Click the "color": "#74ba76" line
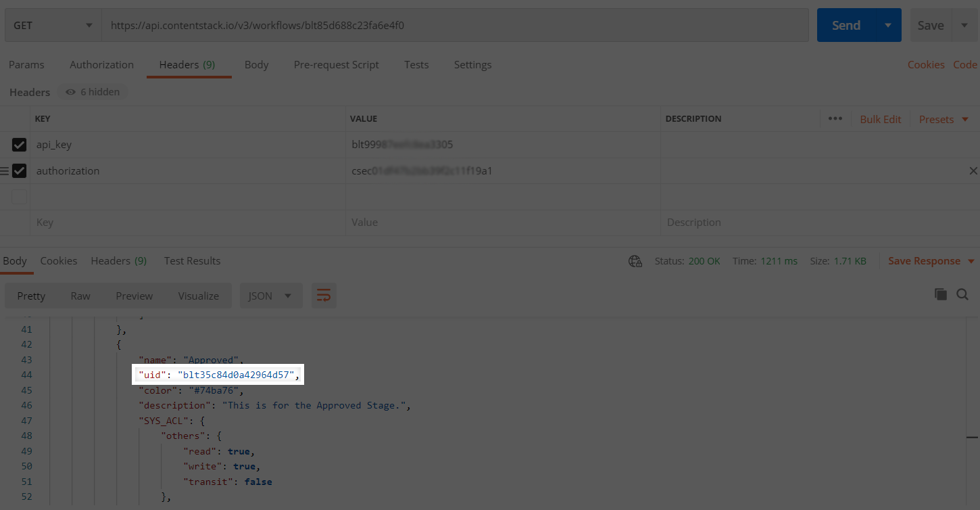Image resolution: width=980 pixels, height=510 pixels. (191, 390)
